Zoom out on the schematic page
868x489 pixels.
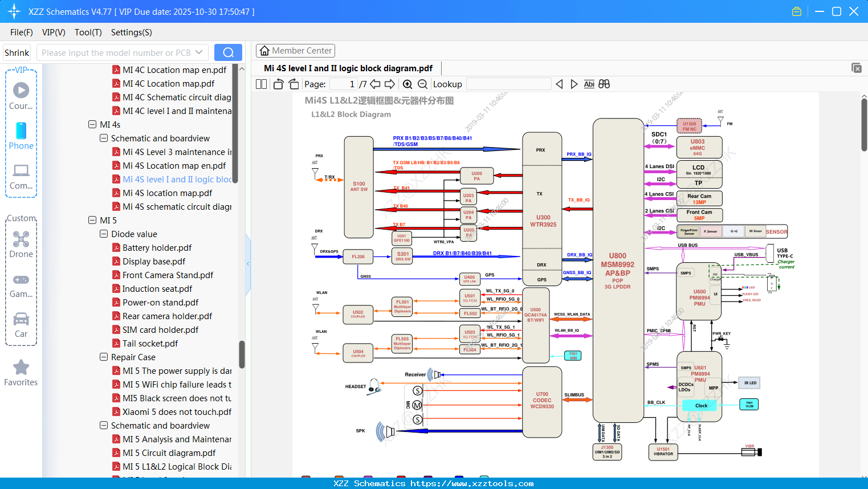[422, 84]
